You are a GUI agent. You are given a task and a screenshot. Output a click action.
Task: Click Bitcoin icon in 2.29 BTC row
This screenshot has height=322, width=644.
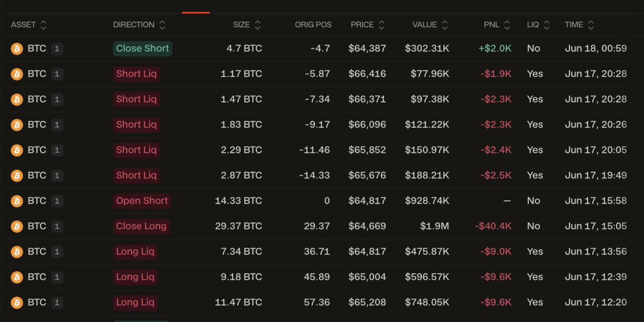(17, 150)
